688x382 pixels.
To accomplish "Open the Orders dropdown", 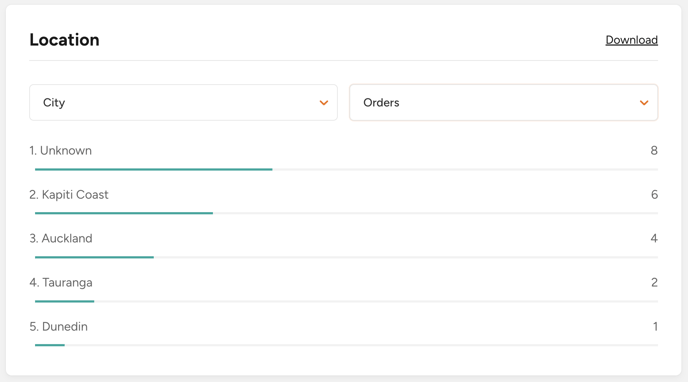I will coord(504,103).
